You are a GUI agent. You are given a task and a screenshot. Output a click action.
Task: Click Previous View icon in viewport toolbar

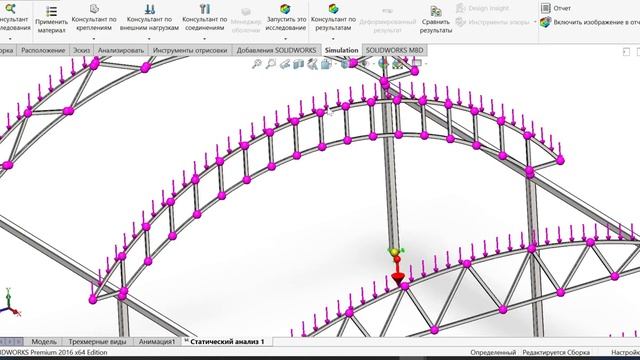(x=285, y=64)
